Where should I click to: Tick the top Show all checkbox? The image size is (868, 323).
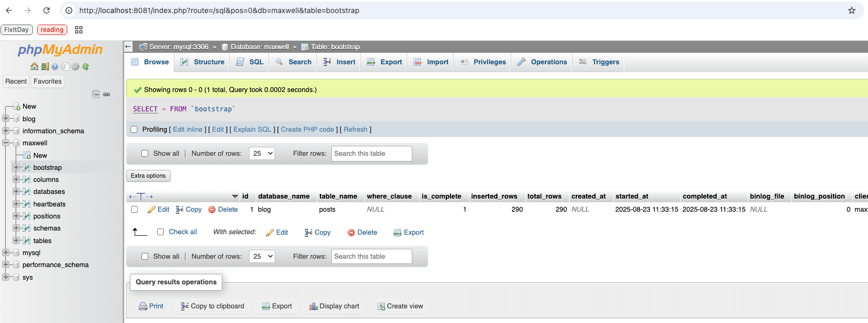click(145, 154)
